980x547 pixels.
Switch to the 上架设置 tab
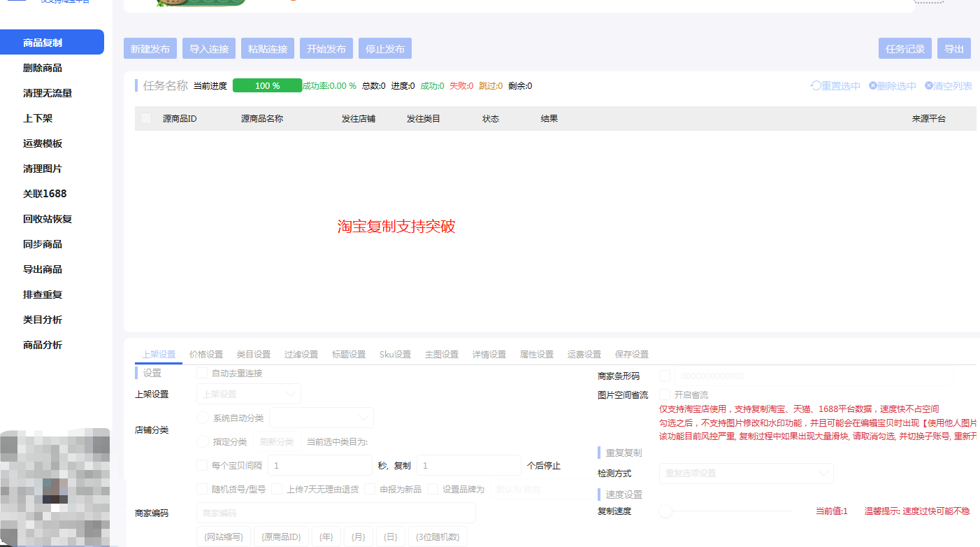(x=159, y=355)
